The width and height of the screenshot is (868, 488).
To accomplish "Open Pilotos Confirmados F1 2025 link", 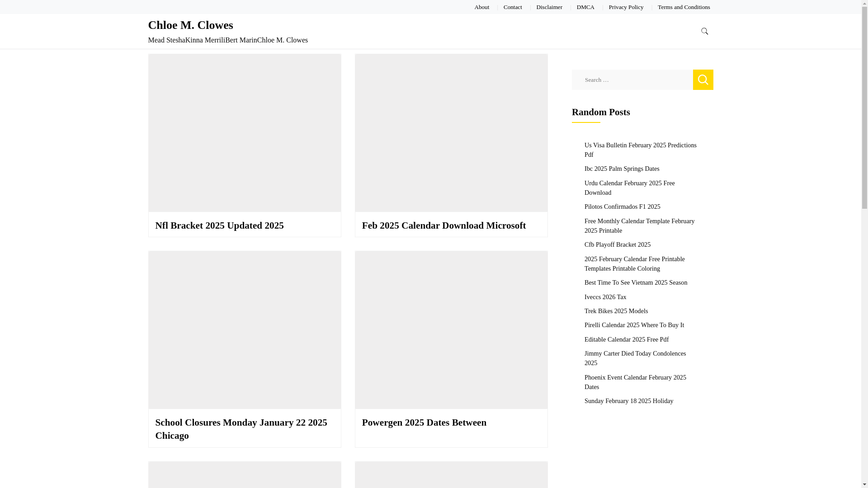I will (622, 206).
